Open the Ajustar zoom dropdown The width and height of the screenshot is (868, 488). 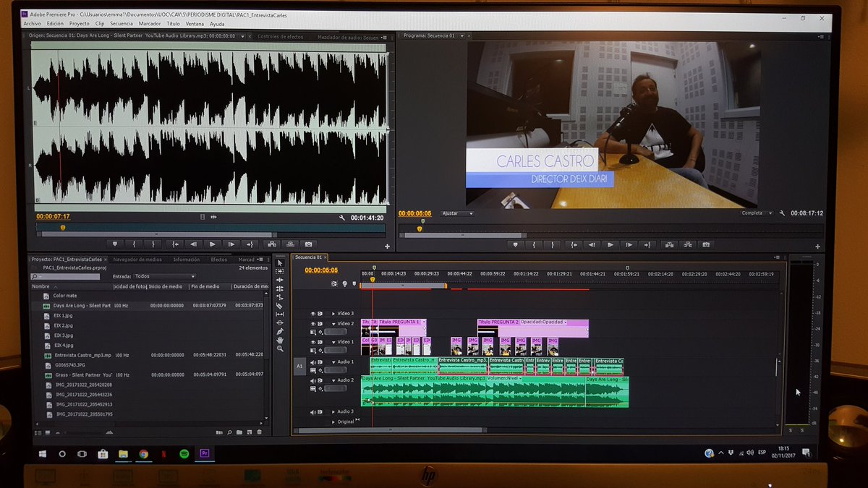(457, 214)
